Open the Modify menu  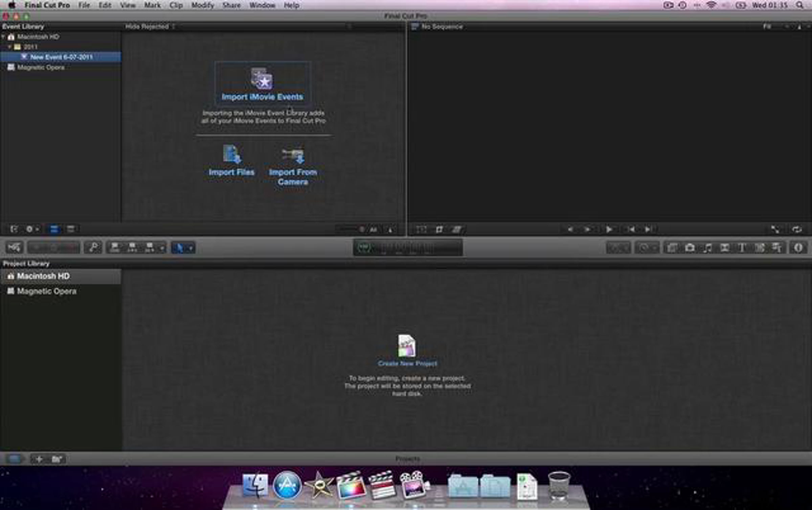(203, 5)
